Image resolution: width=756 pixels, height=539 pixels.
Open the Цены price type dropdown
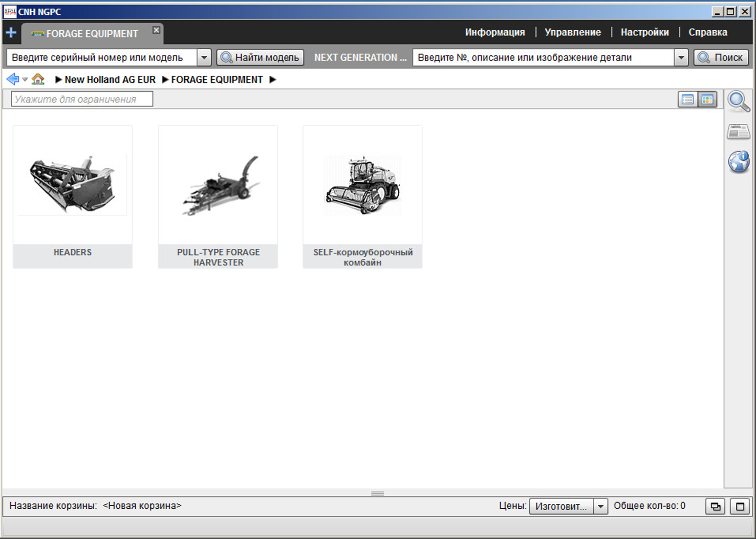point(600,506)
